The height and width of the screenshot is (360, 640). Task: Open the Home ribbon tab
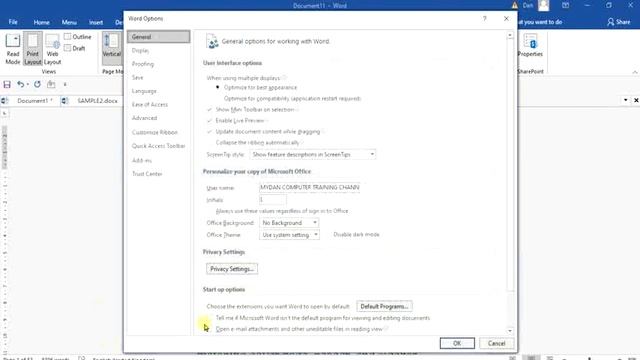coord(42,22)
